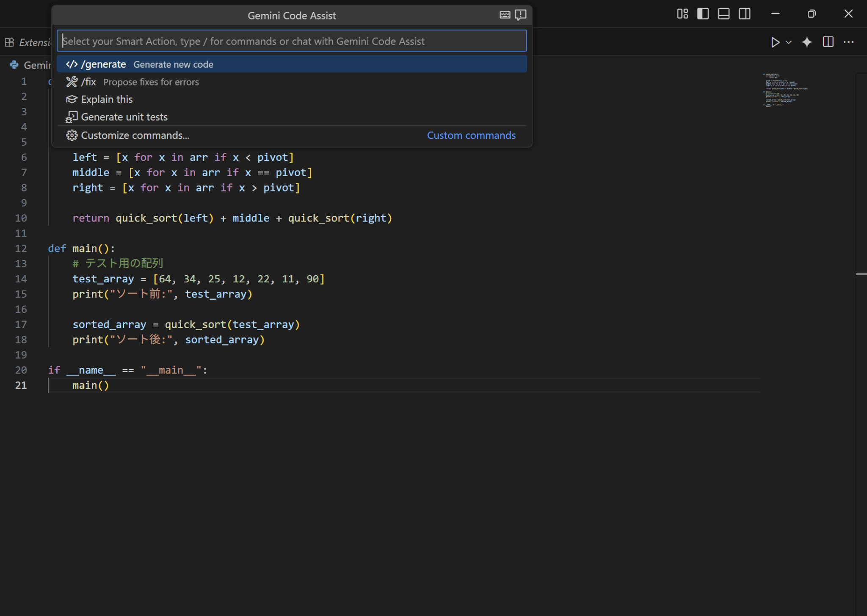Select the /fix propose fixes command
This screenshot has width=867, height=616.
coord(292,82)
